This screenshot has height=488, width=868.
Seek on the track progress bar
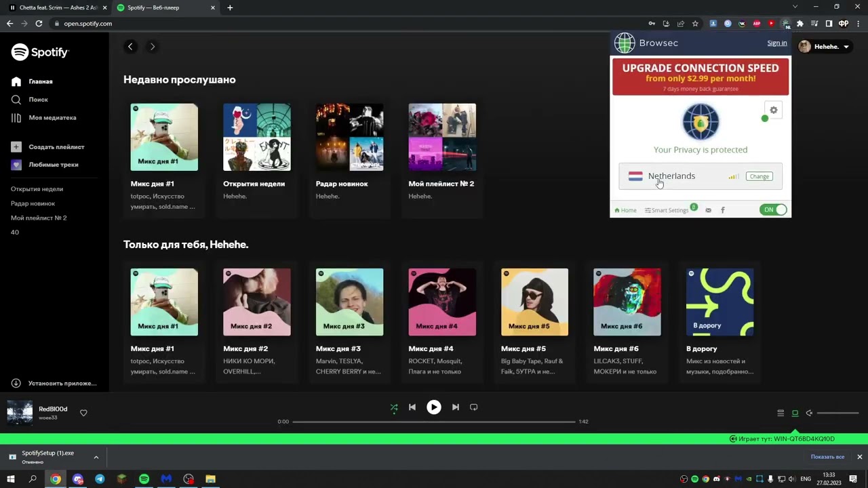point(434,422)
